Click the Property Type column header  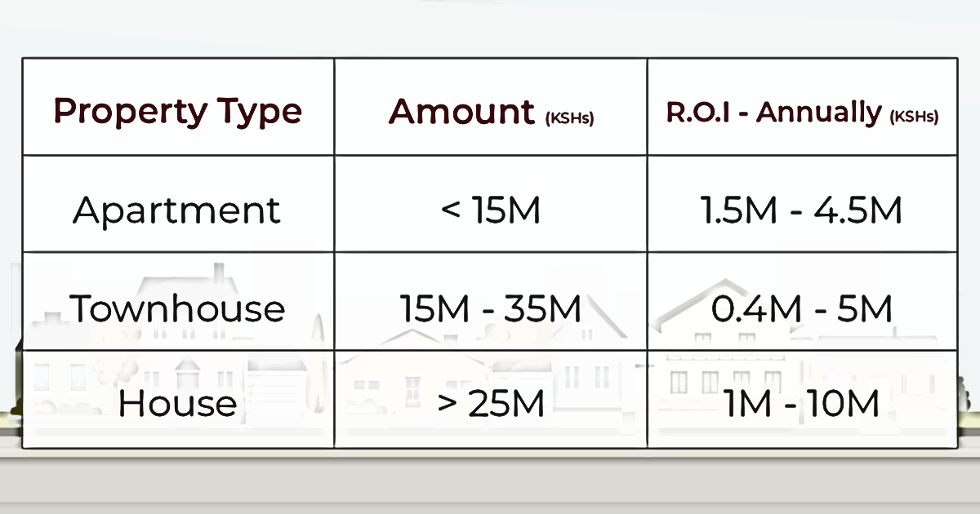(x=177, y=110)
